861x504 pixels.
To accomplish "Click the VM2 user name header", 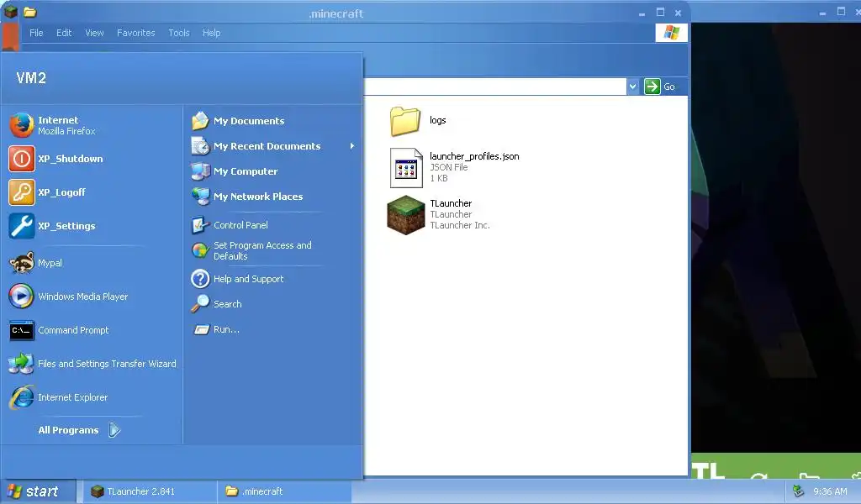I will [x=31, y=78].
